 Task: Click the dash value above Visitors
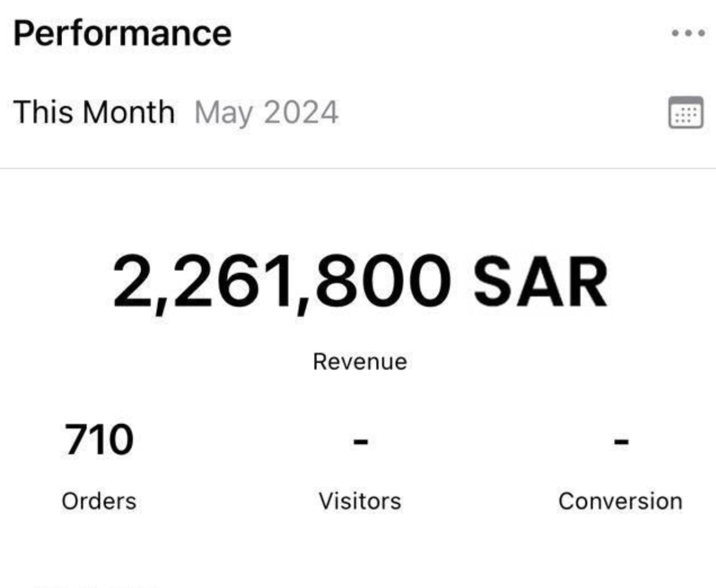360,442
